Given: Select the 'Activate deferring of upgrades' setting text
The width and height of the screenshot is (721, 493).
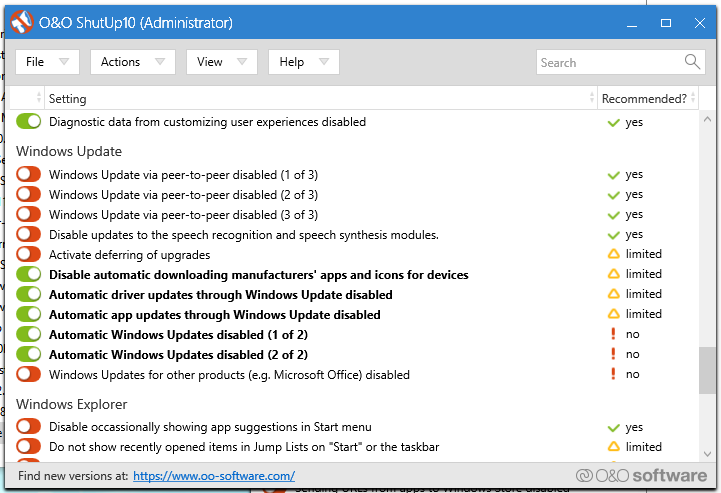Looking at the screenshot, I should 130,255.
